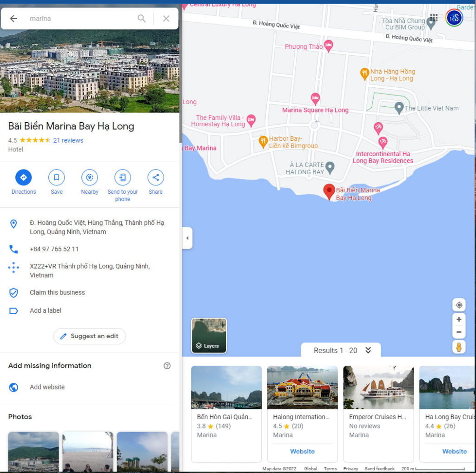This screenshot has width=476, height=473.
Task: Open Halong International result card photo
Action: (302, 388)
